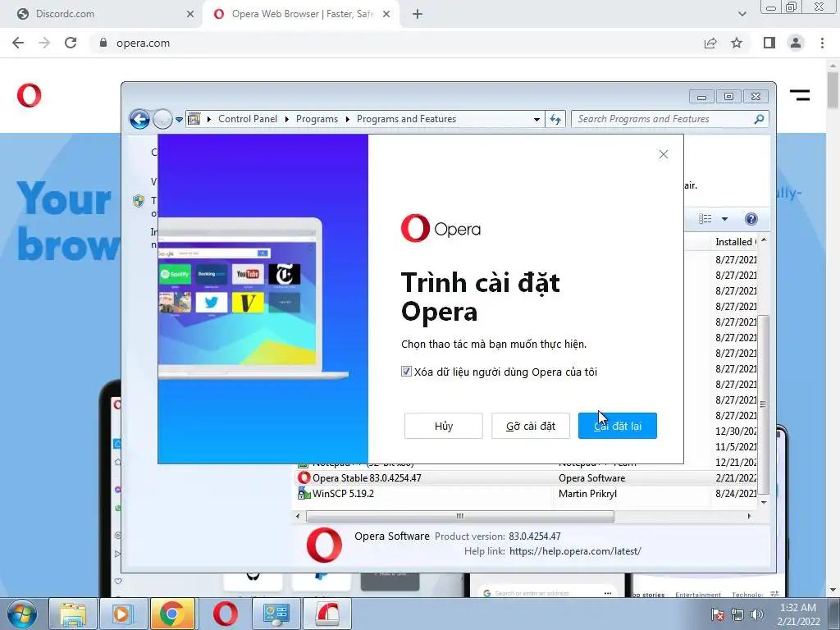The width and height of the screenshot is (840, 630).
Task: Click the Opera Software publisher cell
Action: [591, 478]
